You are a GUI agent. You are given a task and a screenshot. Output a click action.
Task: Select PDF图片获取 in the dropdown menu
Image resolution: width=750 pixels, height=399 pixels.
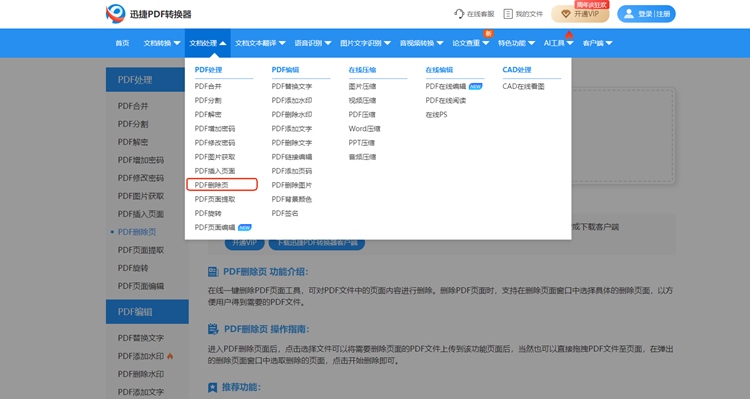tap(215, 157)
